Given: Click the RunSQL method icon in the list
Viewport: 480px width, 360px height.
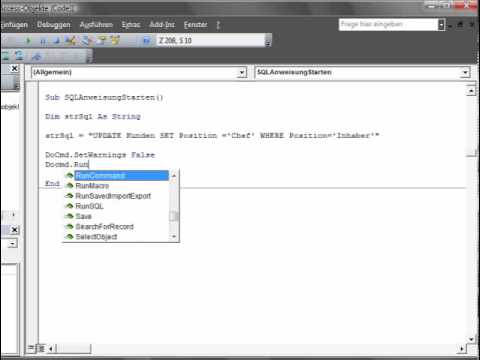Looking at the screenshot, I should click(69, 206).
